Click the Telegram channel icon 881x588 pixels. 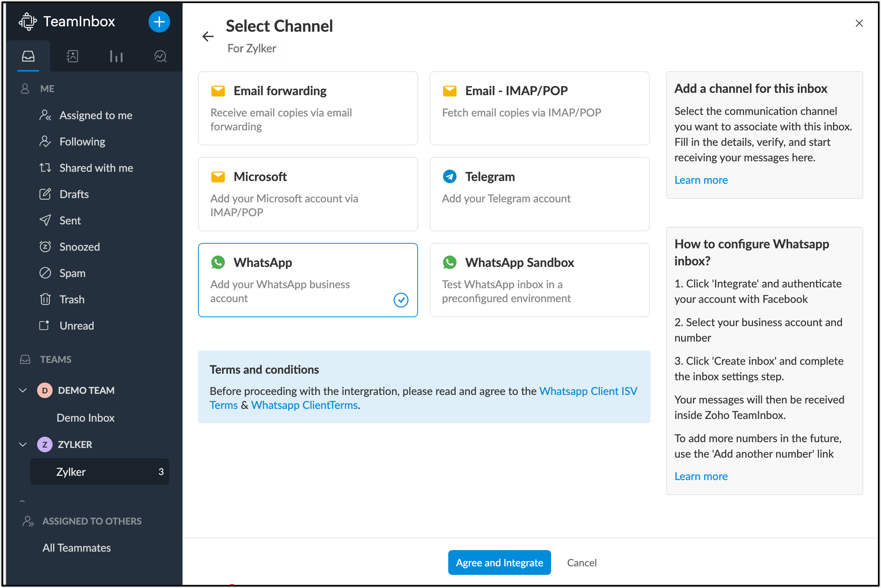tap(449, 177)
